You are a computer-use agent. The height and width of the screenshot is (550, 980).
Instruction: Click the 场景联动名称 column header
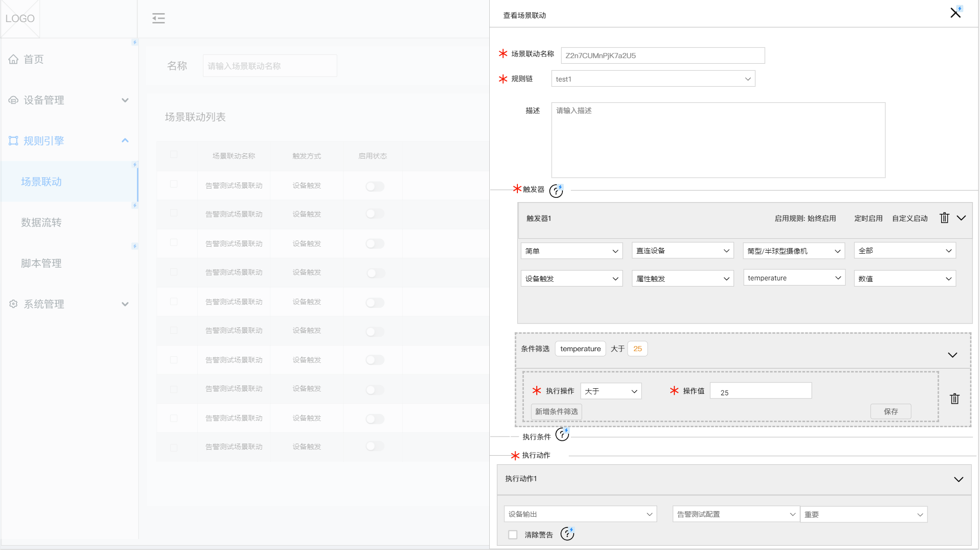click(x=234, y=156)
